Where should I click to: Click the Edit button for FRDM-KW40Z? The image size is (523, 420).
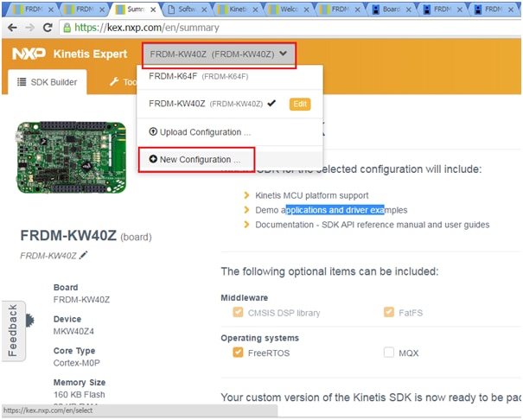[300, 104]
